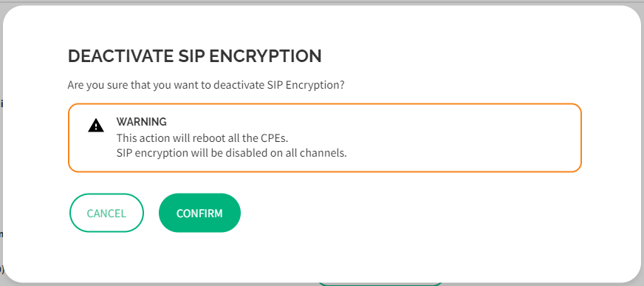Confirm deactivating SIP encryption
Image resolution: width=644 pixels, height=286 pixels.
(x=199, y=213)
